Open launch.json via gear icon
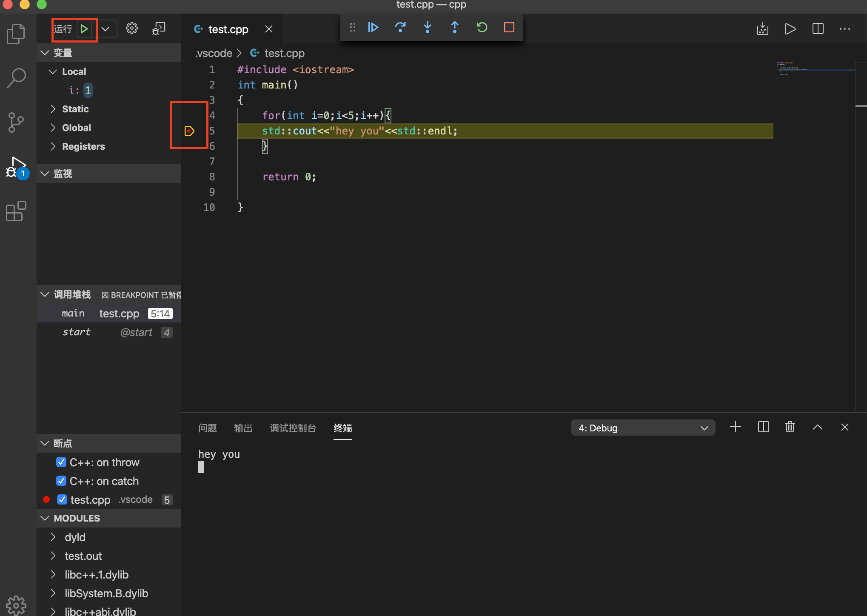Screen dimensions: 867x616 [132, 29]
